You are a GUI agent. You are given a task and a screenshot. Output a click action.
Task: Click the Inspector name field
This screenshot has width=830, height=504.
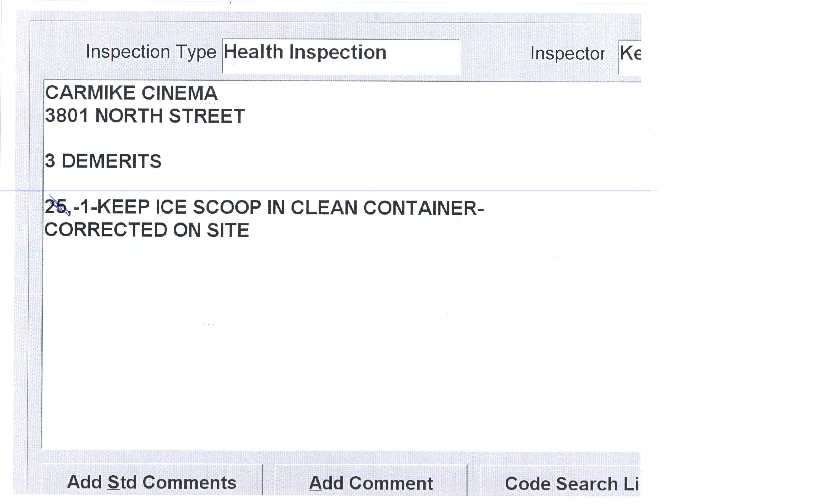tap(630, 56)
